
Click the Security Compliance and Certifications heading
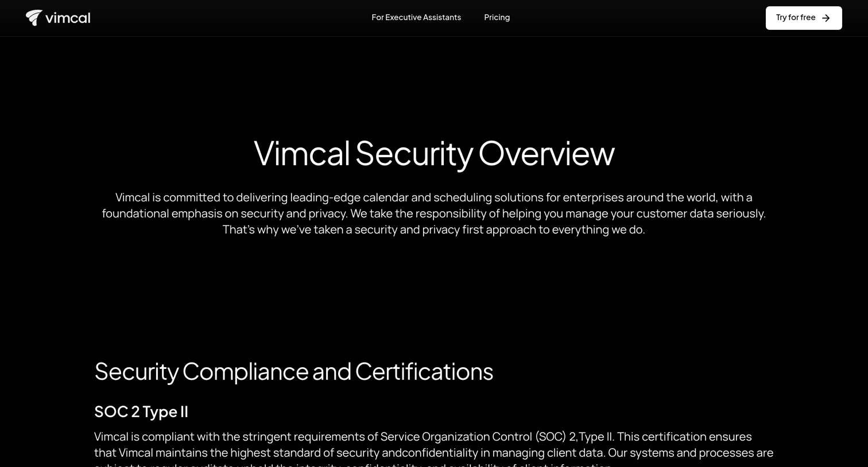[x=293, y=372]
